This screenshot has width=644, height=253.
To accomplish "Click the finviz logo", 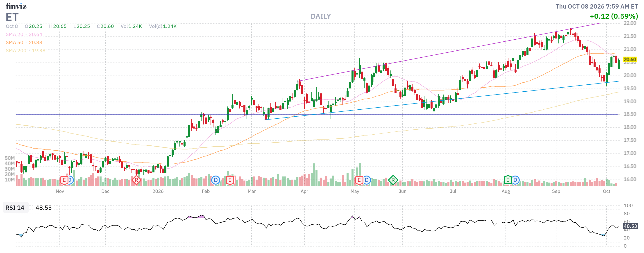I will (16, 6).
